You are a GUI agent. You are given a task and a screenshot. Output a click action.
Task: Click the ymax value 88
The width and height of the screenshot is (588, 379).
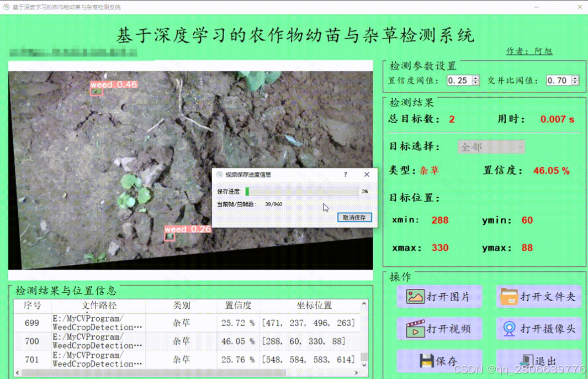[527, 248]
